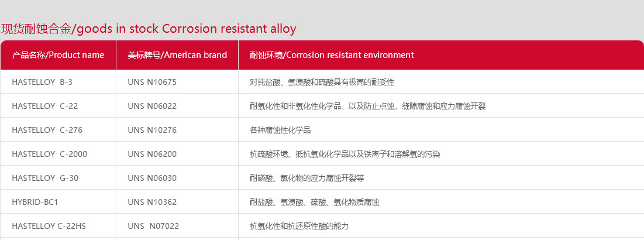
Task: Click the Product name column header
Action: pyautogui.click(x=58, y=55)
